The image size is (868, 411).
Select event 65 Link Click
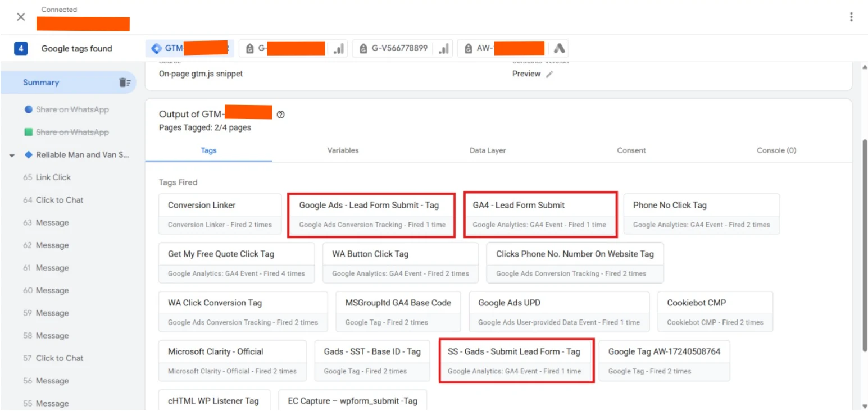pyautogui.click(x=47, y=177)
